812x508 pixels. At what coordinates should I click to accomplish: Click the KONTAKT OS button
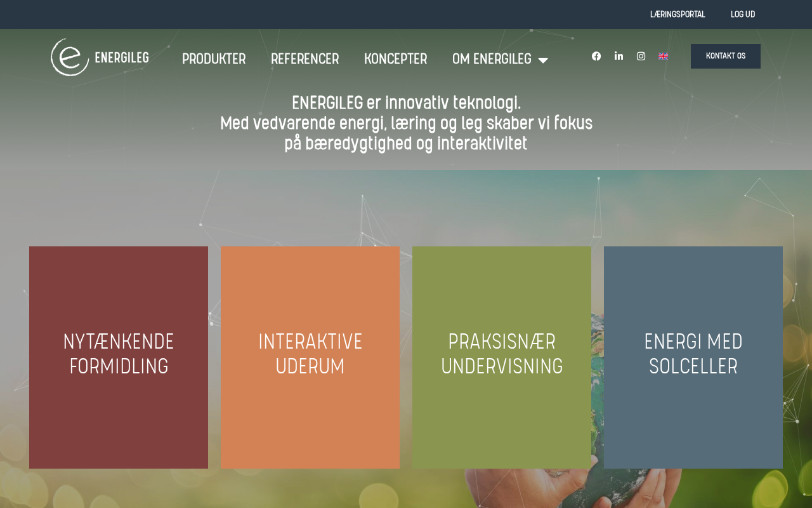click(726, 56)
